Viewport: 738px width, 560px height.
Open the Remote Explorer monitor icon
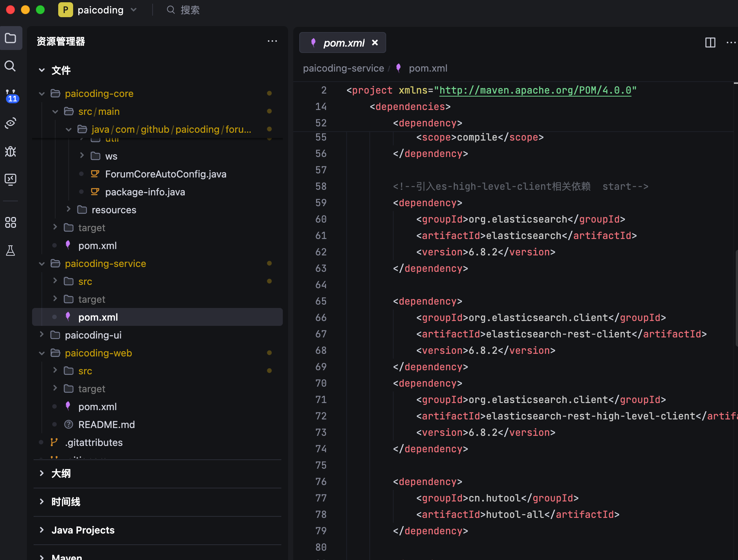(x=10, y=179)
